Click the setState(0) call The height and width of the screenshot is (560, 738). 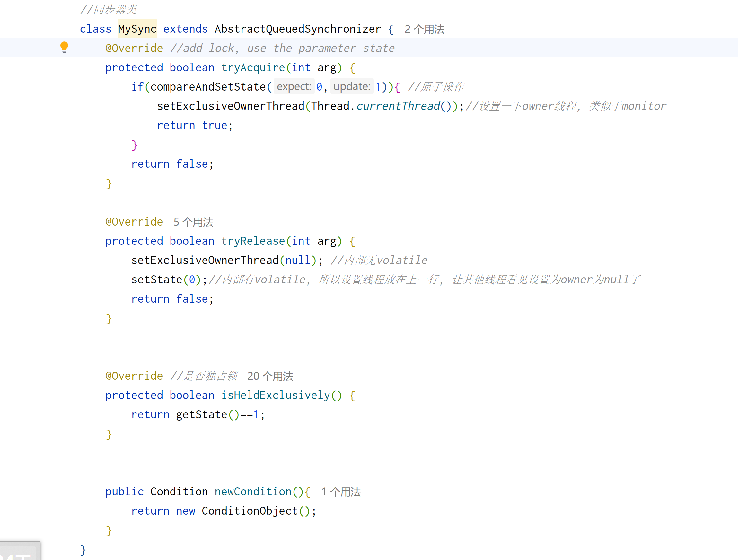tap(157, 280)
